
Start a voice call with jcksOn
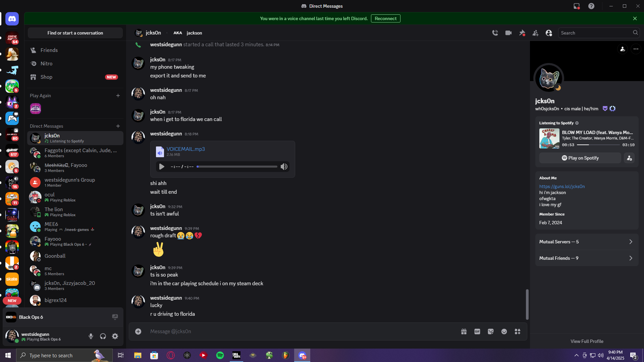click(495, 33)
